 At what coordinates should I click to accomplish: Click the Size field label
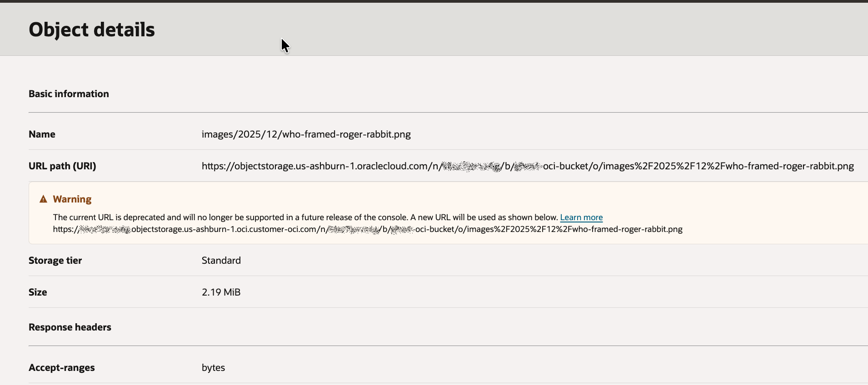pyautogui.click(x=38, y=292)
